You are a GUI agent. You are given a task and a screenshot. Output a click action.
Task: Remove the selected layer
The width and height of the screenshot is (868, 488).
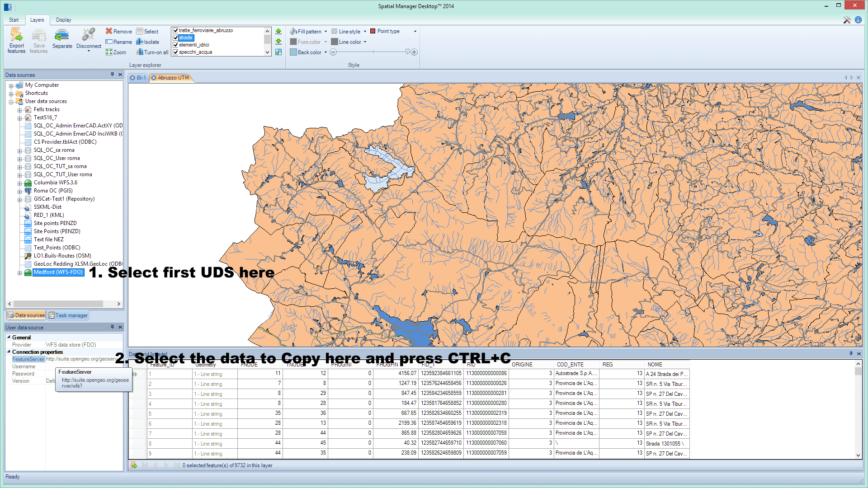[x=118, y=31]
